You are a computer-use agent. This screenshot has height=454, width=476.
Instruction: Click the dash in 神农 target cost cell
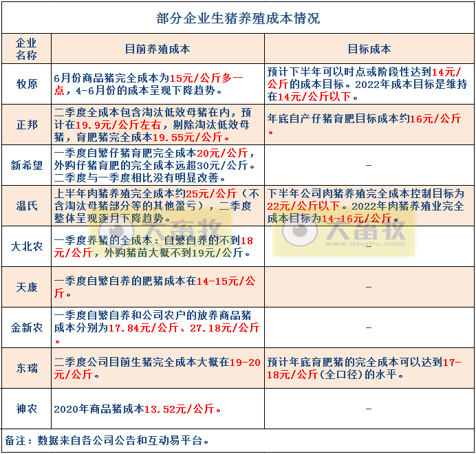(x=369, y=409)
